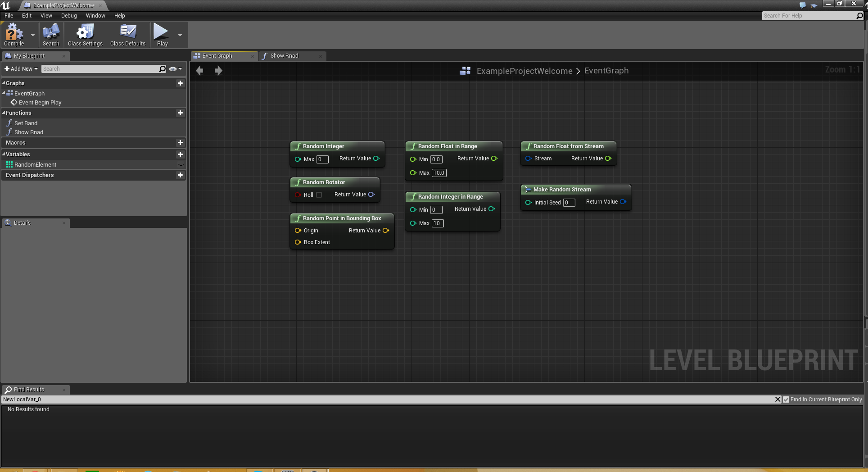Click Max field on Random Float in Range
The width and height of the screenshot is (868, 472).
(x=439, y=173)
